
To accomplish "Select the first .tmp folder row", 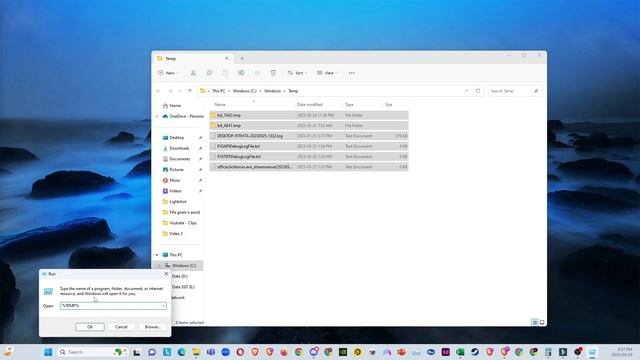I will (x=309, y=115).
